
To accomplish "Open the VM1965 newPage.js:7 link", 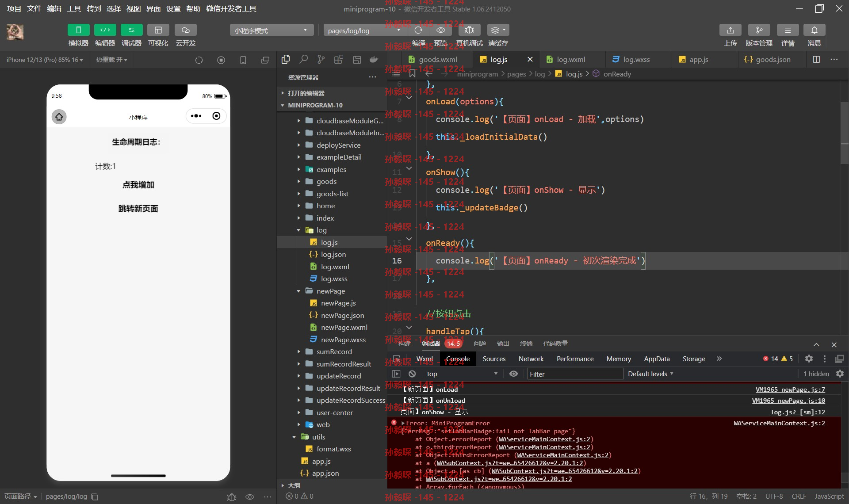I will pos(790,389).
